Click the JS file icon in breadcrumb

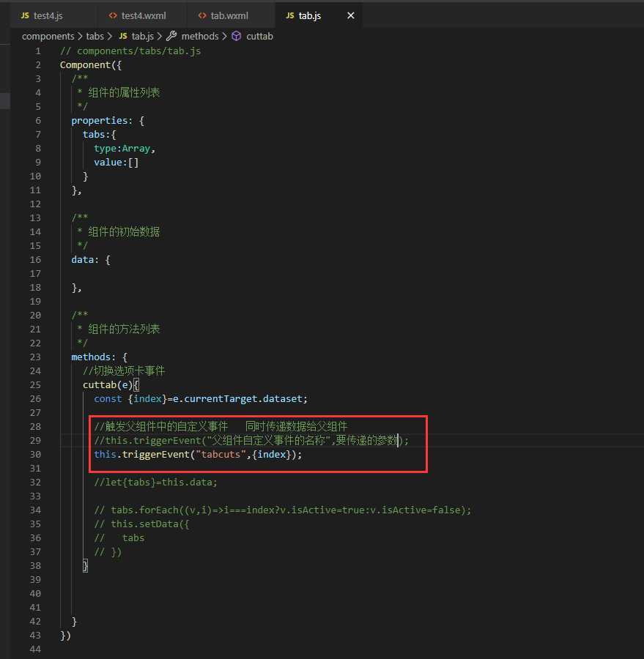tap(123, 36)
